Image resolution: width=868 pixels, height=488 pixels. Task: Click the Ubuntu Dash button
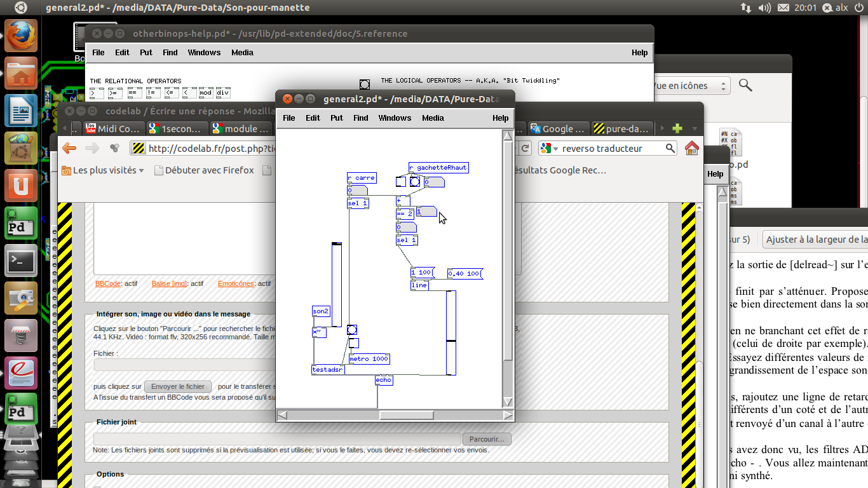(20, 8)
